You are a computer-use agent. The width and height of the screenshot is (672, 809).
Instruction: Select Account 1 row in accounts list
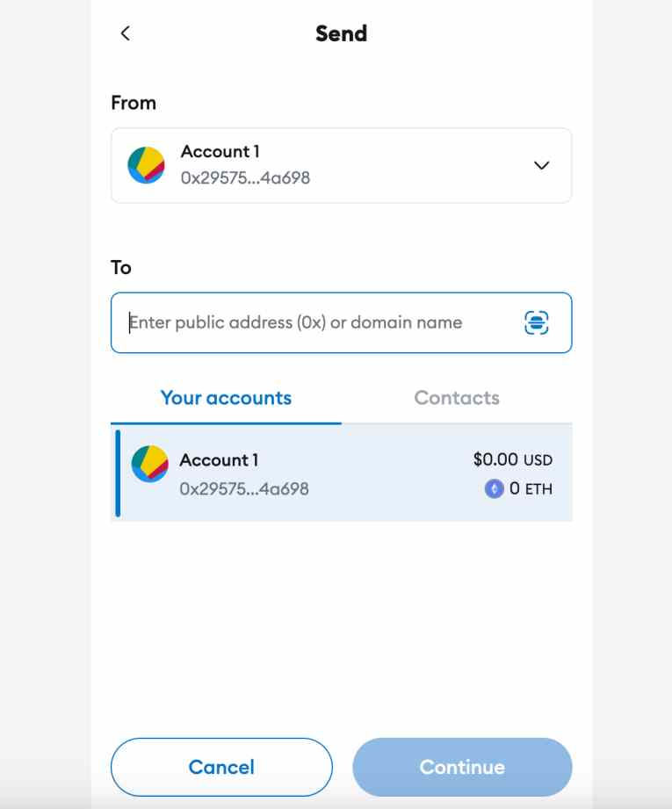[x=341, y=473]
